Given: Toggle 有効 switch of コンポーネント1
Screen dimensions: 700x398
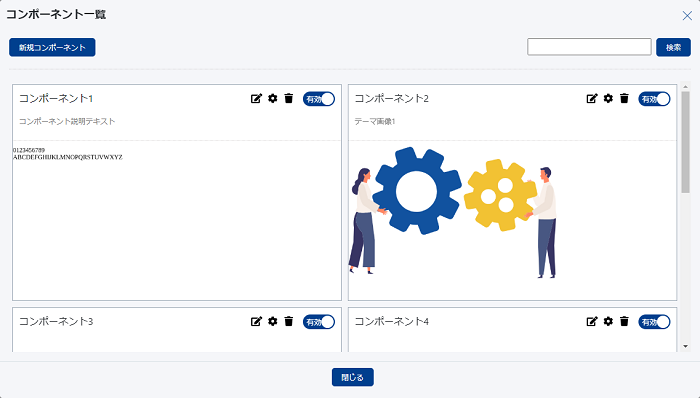Looking at the screenshot, I should (319, 99).
